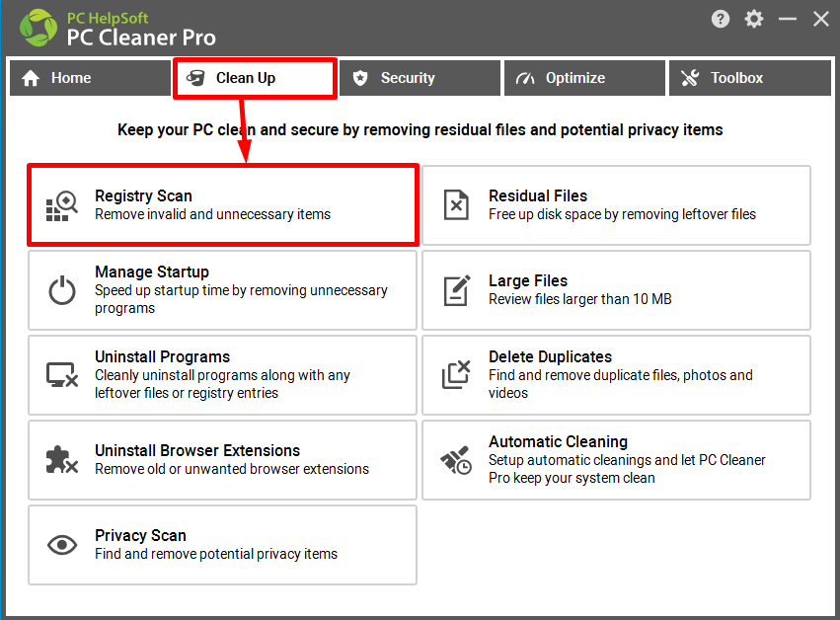The image size is (840, 620).
Task: Open the Home tab
Action: pyautogui.click(x=90, y=78)
